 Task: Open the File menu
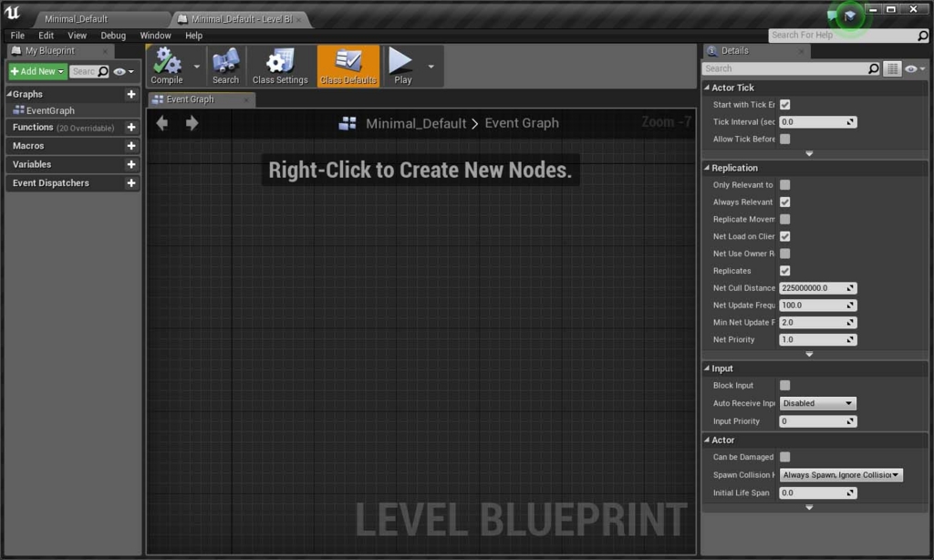tap(17, 36)
